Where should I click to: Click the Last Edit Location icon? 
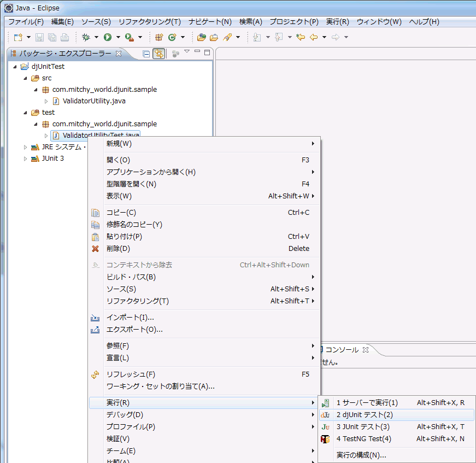(x=301, y=37)
